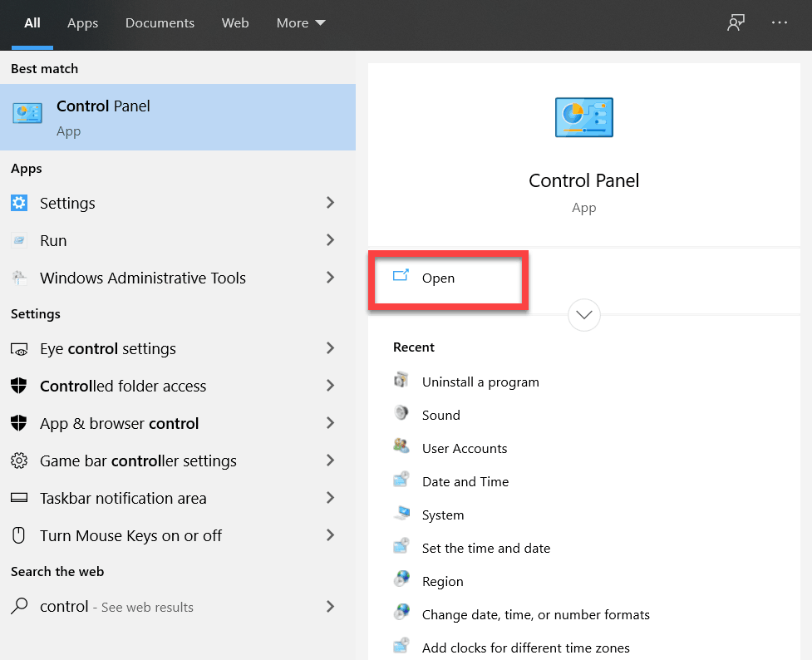The image size is (812, 660).
Task: Click the Game bar controller gear icon
Action: click(x=19, y=461)
